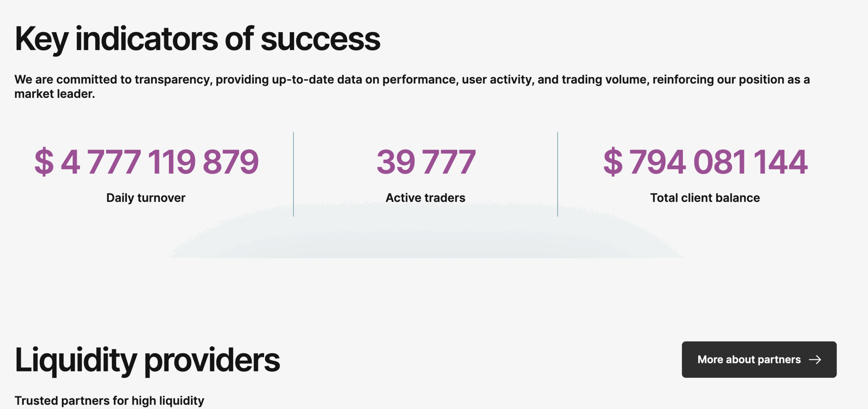Click the transparency commitment paragraph text

click(412, 86)
